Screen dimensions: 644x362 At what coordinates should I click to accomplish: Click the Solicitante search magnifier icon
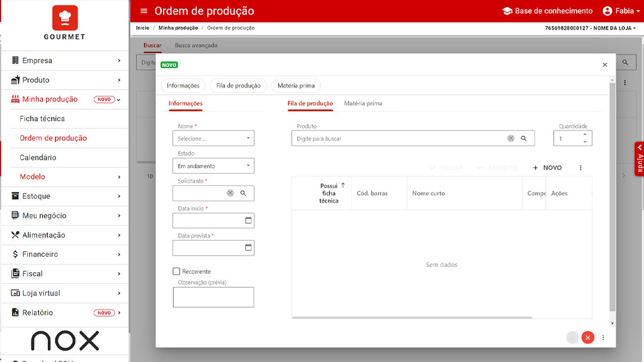pos(243,193)
